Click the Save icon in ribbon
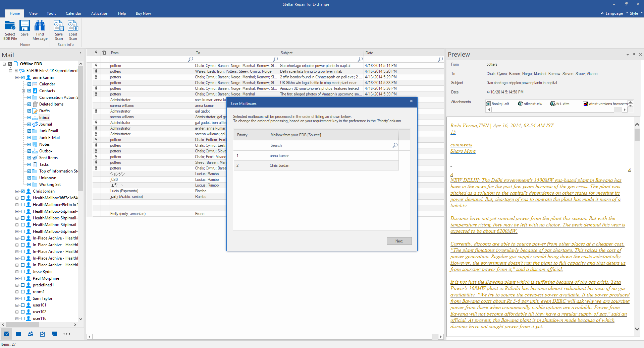The image size is (644, 348). click(24, 26)
